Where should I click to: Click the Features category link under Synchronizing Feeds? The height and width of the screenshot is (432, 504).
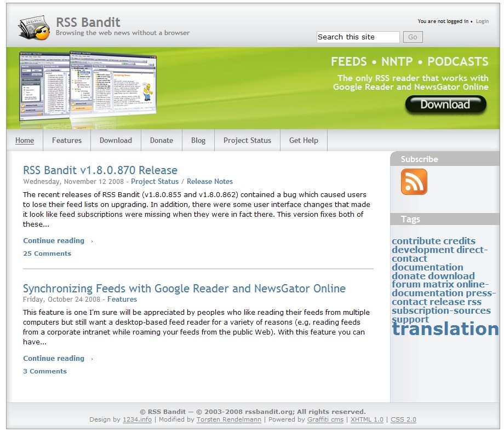[122, 299]
